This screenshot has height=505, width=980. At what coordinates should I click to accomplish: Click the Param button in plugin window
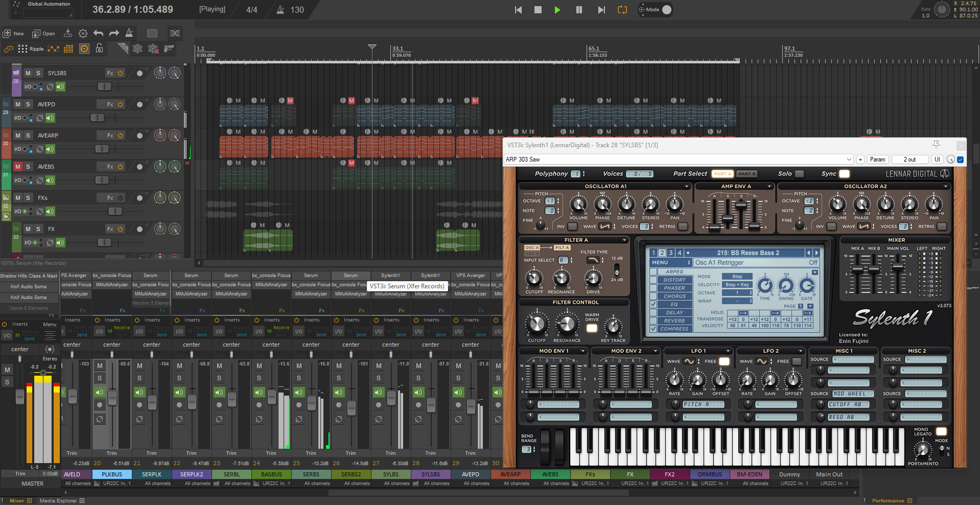(877, 159)
